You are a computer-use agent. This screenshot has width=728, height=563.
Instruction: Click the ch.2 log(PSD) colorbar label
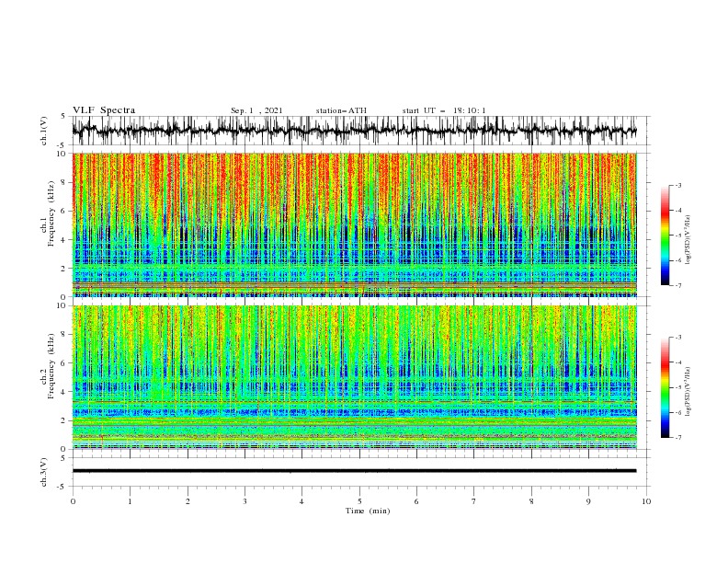click(688, 392)
